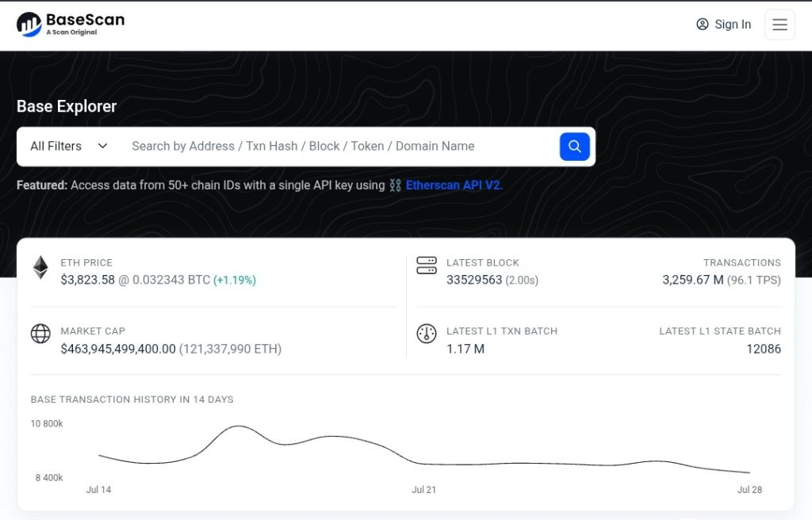The height and width of the screenshot is (520, 812).
Task: Click the ETH price $3,823.58 value
Action: click(87, 280)
